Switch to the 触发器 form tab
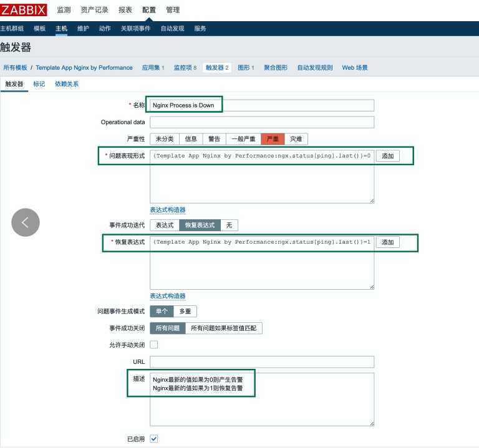479x448 pixels. [x=14, y=84]
